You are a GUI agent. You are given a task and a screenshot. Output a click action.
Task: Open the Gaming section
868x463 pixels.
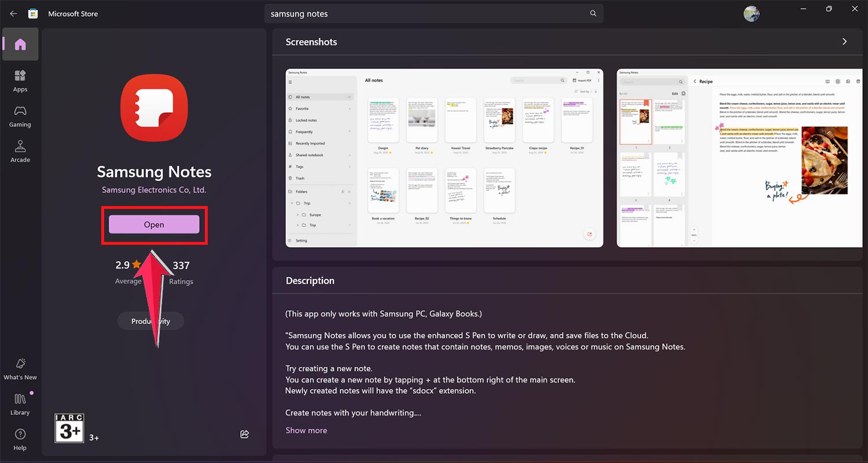click(20, 116)
